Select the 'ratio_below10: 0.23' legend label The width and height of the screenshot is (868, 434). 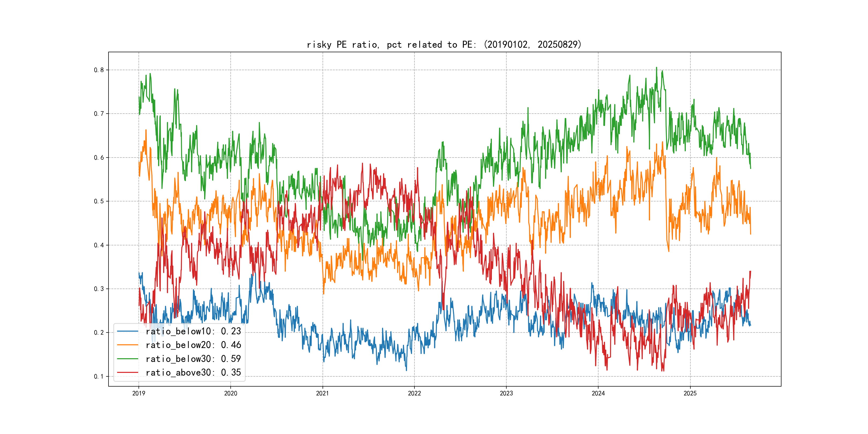coord(193,331)
